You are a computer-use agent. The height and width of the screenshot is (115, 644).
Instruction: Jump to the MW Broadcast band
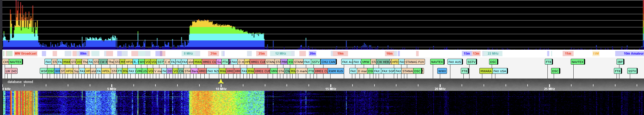[x=26, y=54]
